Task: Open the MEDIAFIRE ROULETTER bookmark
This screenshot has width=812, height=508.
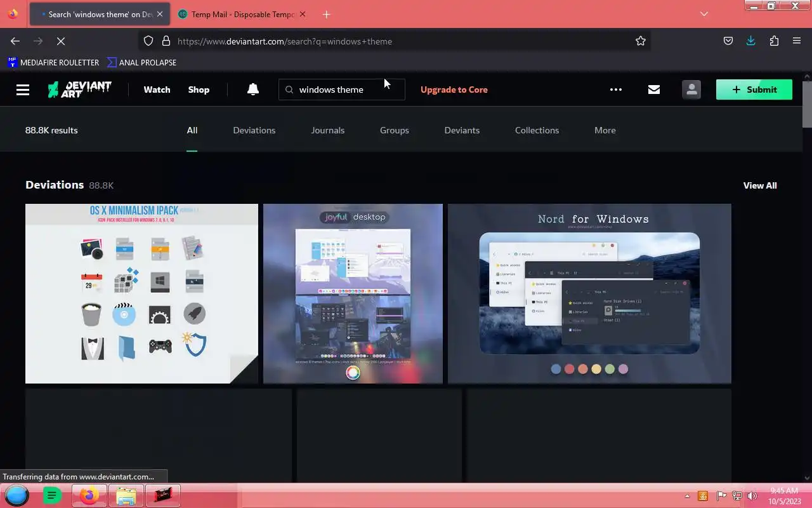Action: coord(53,62)
